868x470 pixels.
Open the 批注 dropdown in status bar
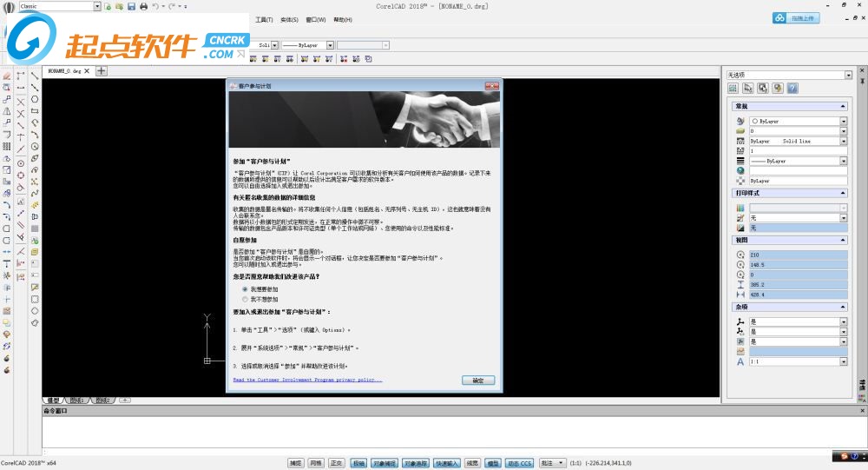(552, 463)
